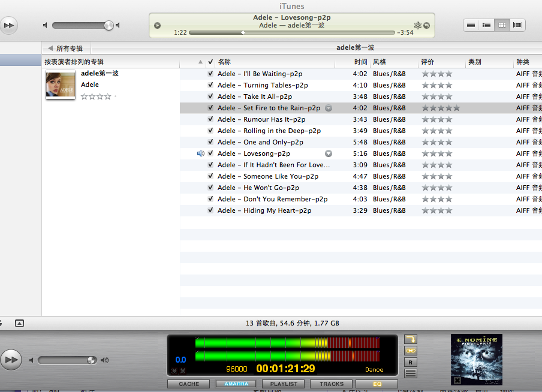The width and height of the screenshot is (542, 392).
Task: Click Amarra's low-volume speaker icon
Action: coord(31,361)
